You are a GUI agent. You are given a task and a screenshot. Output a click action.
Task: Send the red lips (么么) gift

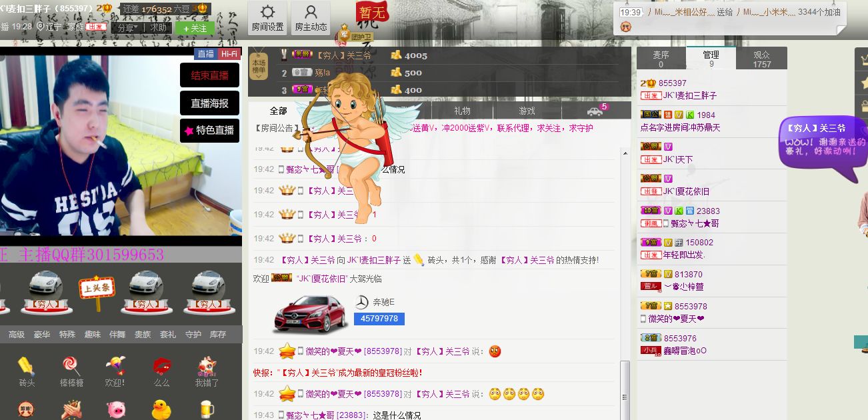[x=161, y=372]
